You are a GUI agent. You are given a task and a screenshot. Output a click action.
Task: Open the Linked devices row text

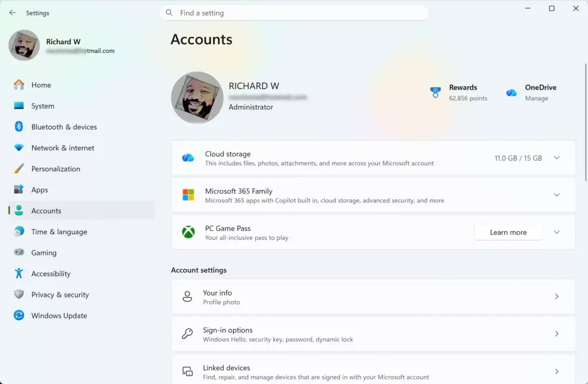click(x=316, y=373)
